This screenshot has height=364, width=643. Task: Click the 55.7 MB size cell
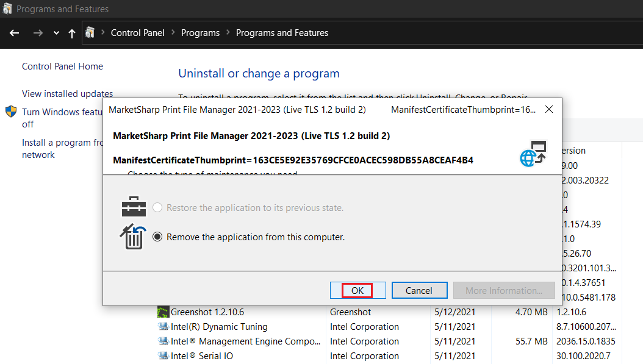(531, 341)
